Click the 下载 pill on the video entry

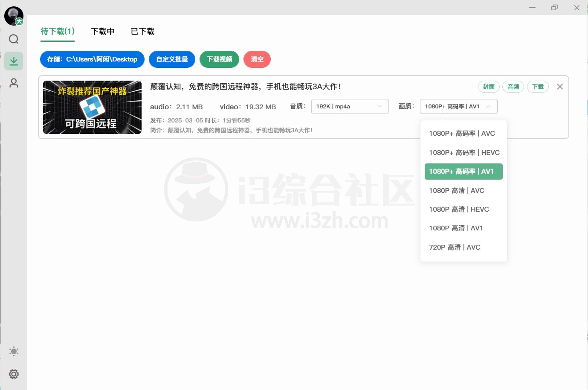pos(538,87)
